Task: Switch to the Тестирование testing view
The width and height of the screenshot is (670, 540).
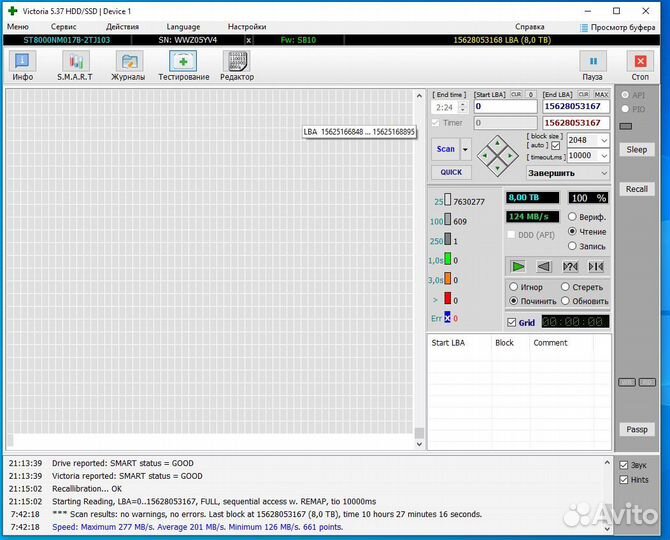Action: tap(183, 65)
